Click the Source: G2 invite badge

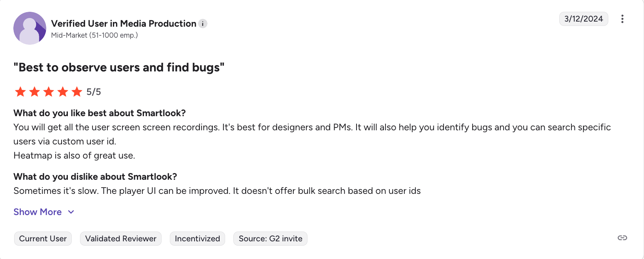tap(270, 239)
